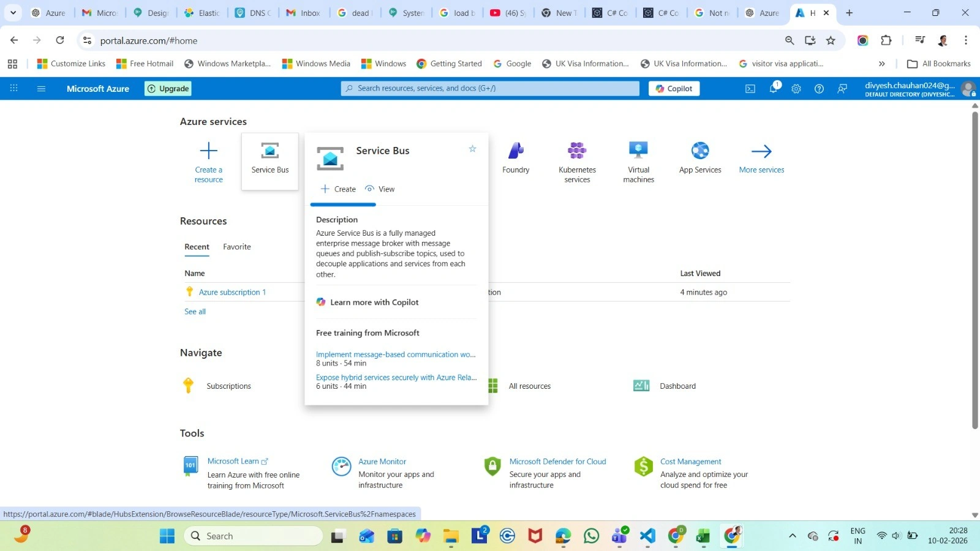This screenshot has height=551, width=980.
Task: Click the scrollbar up arrow
Action: click(x=975, y=105)
